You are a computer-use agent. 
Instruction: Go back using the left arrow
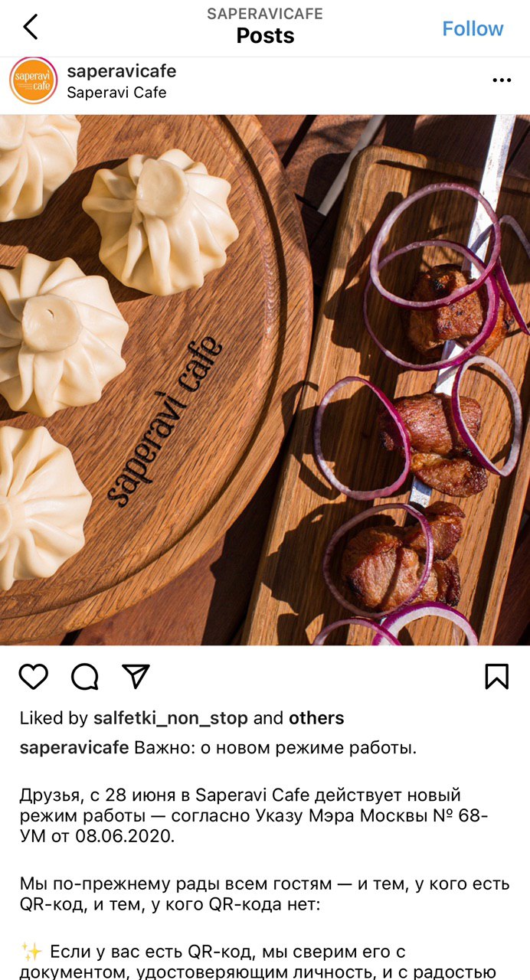coord(31,28)
